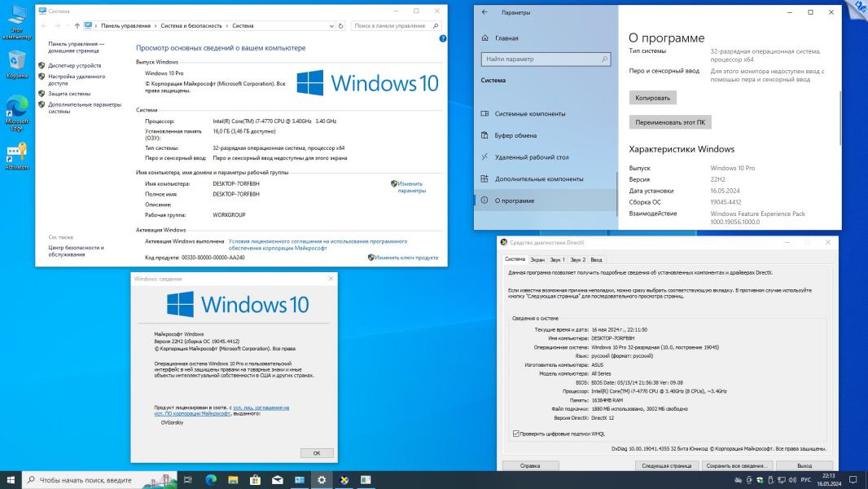Open 'Дополнительные компоненты' settings section
This screenshot has height=489, width=868.
pyautogui.click(x=546, y=178)
